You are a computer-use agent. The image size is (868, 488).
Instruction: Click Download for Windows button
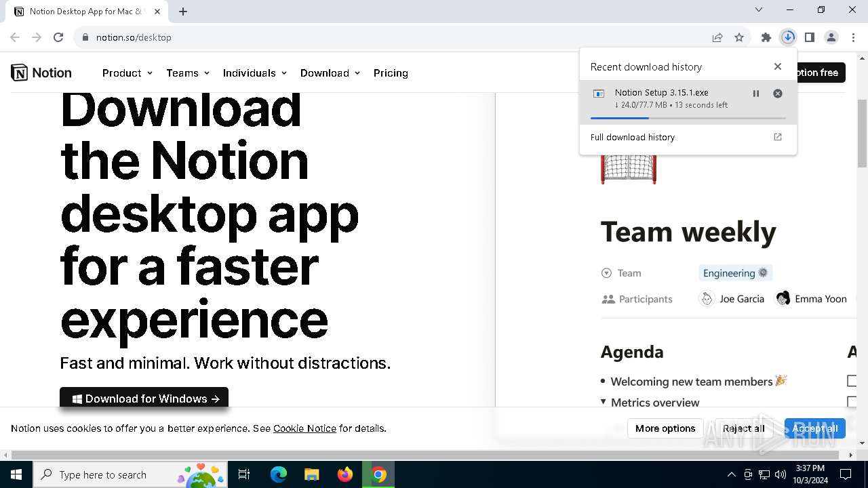click(x=144, y=398)
